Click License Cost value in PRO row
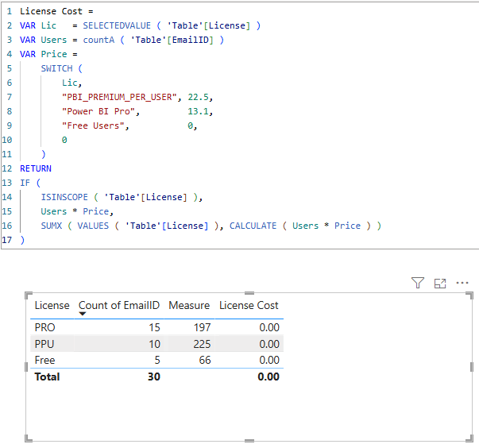This screenshot has width=479, height=448. (269, 327)
